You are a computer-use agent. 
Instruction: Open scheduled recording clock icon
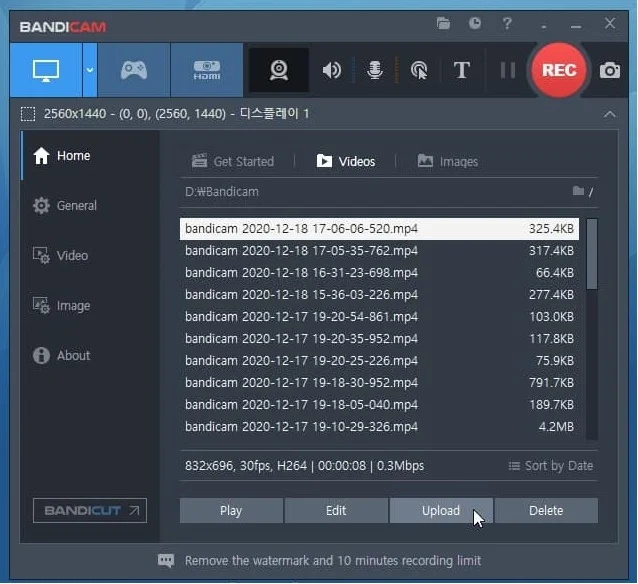(475, 23)
